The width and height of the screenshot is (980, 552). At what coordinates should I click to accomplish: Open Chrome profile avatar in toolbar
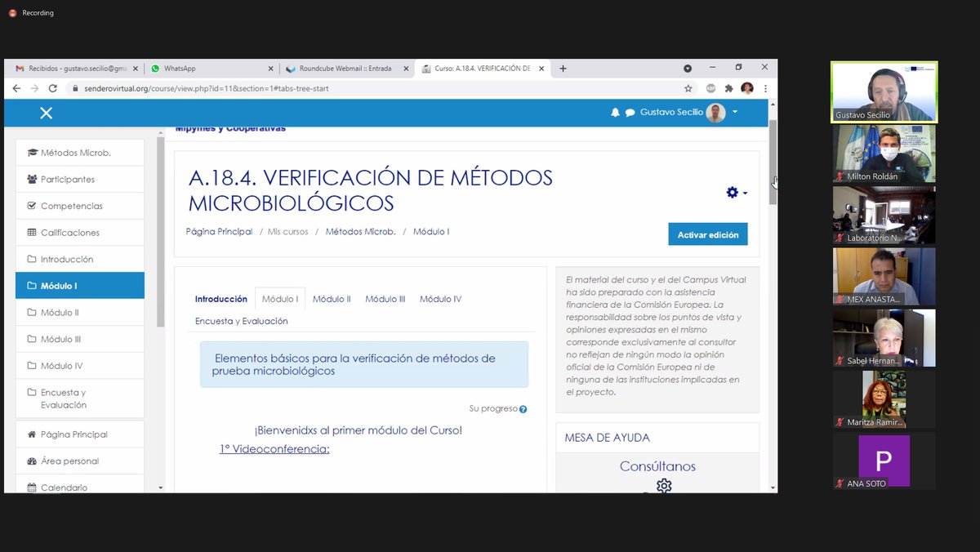[x=747, y=88]
